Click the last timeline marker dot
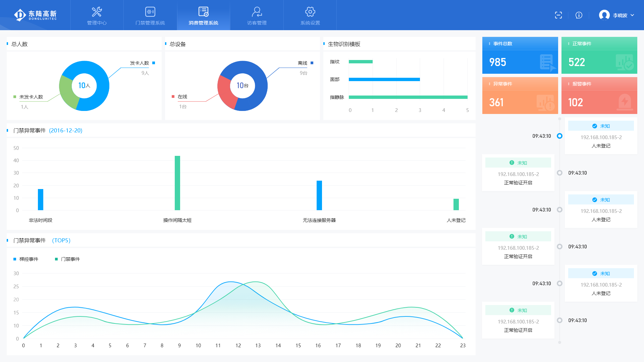This screenshot has height=362, width=644. coord(559,320)
